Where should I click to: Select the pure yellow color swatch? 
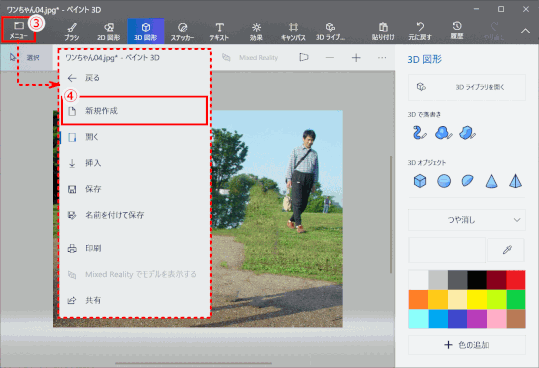tap(477, 299)
